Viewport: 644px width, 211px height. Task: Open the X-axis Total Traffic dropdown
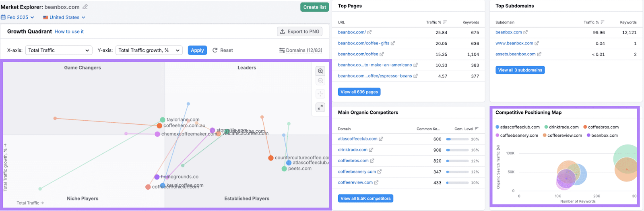click(59, 50)
